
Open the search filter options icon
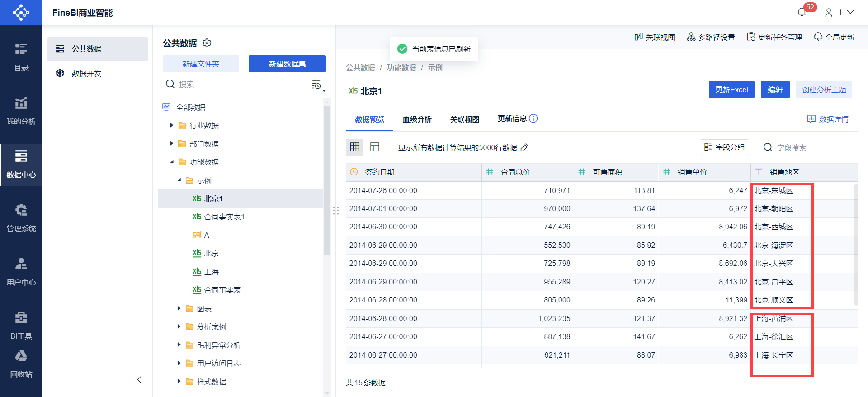(318, 85)
